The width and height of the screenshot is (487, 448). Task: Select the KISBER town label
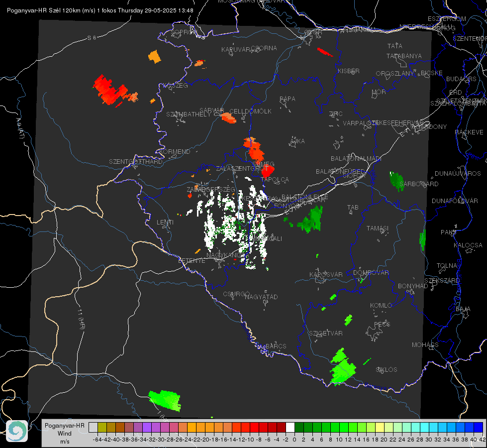(349, 71)
